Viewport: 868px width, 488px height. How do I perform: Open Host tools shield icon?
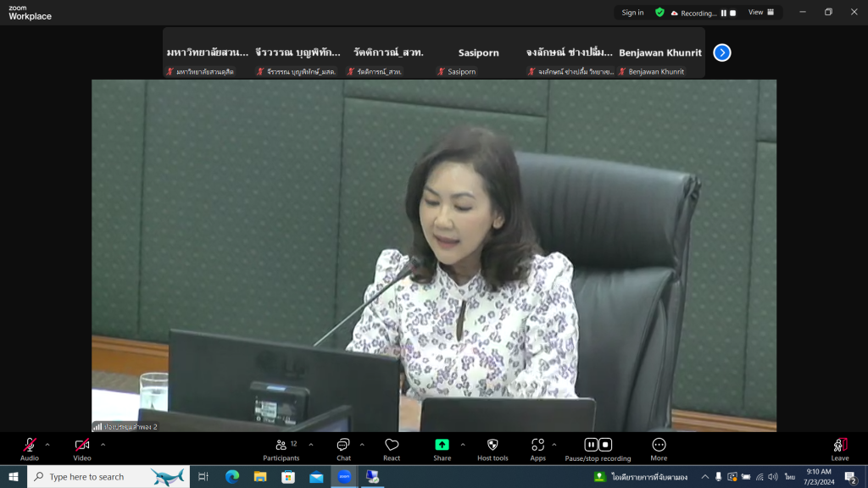[492, 448]
